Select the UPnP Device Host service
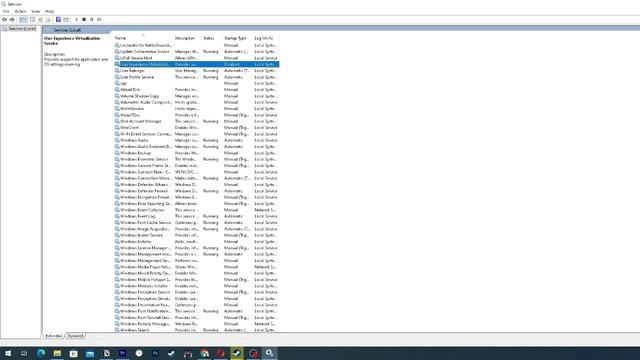The image size is (640, 360). 197,58
